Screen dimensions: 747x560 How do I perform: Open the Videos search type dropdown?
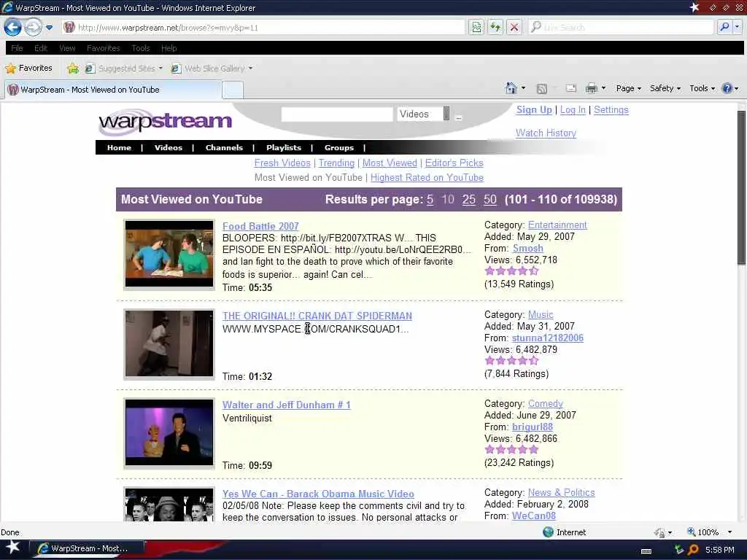424,114
